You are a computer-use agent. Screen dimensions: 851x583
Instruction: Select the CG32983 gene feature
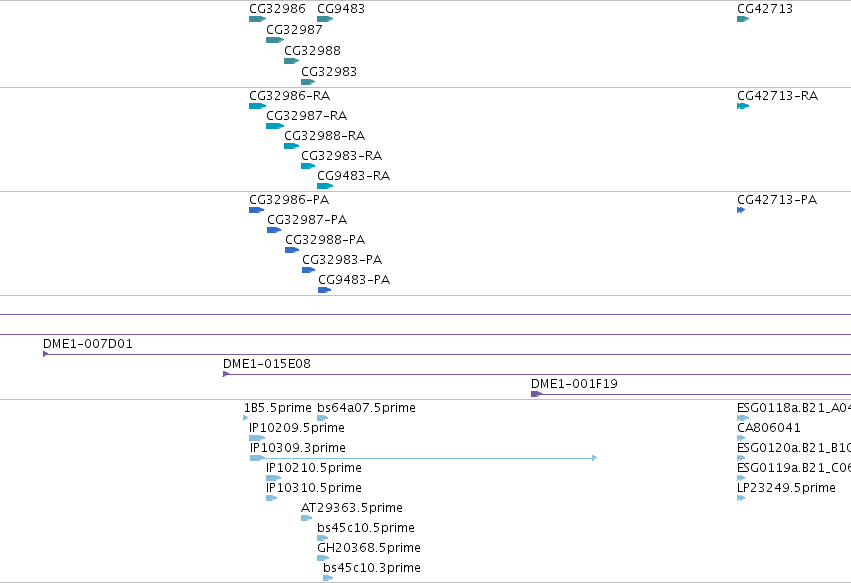pos(308,82)
